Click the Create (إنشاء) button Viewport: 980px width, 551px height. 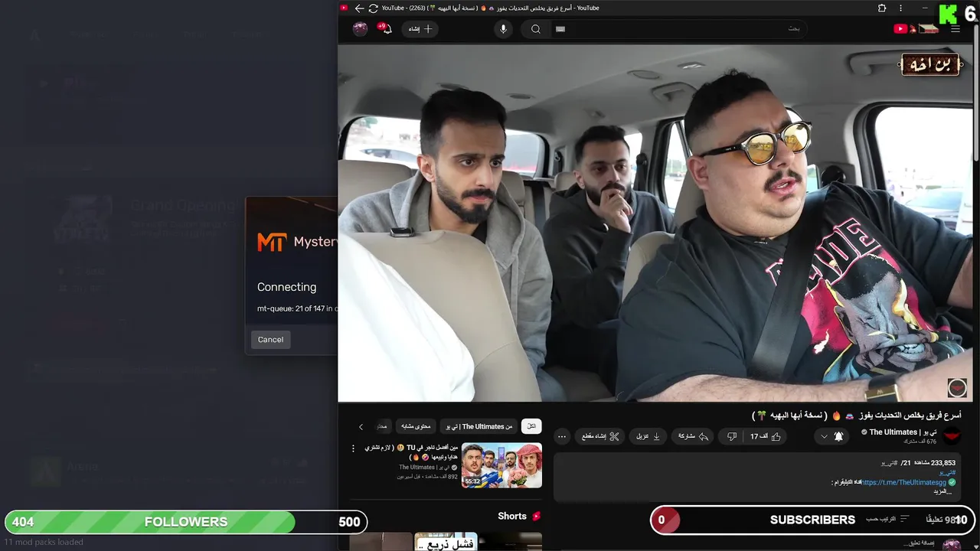420,29
